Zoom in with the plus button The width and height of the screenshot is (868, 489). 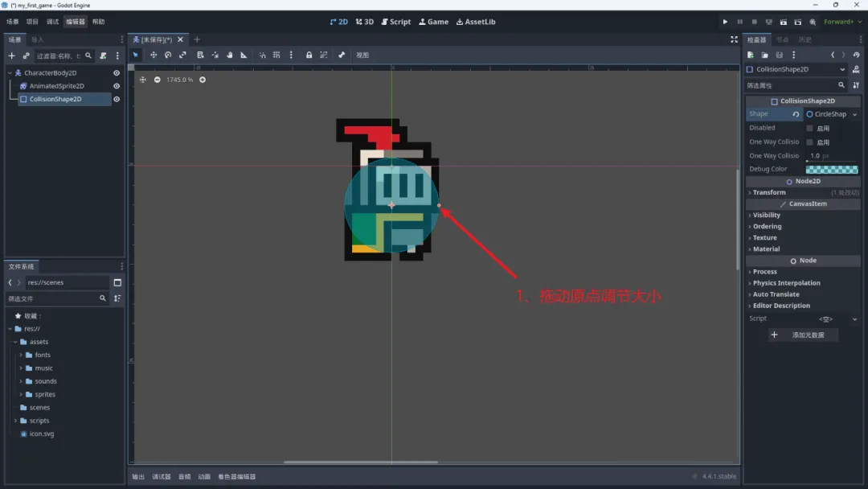[203, 80]
